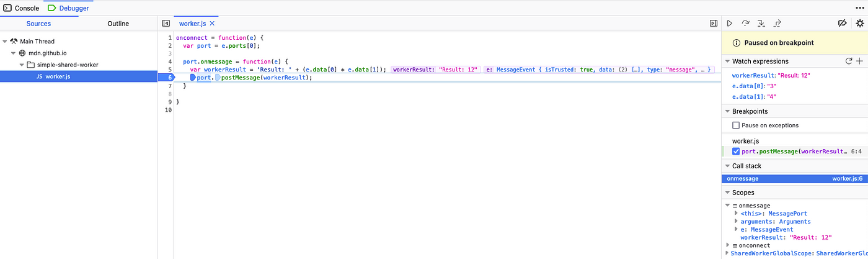
Task: Click the e.data[0] watch expression
Action: click(x=755, y=86)
